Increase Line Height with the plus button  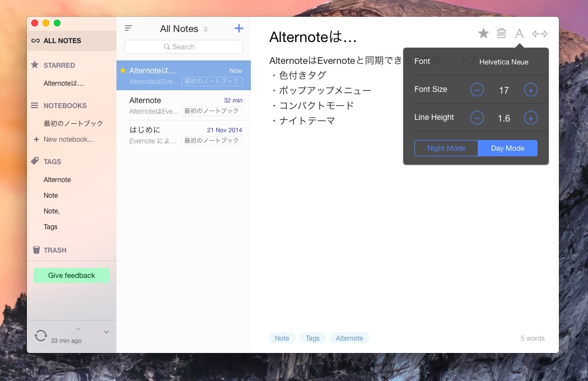pos(531,118)
